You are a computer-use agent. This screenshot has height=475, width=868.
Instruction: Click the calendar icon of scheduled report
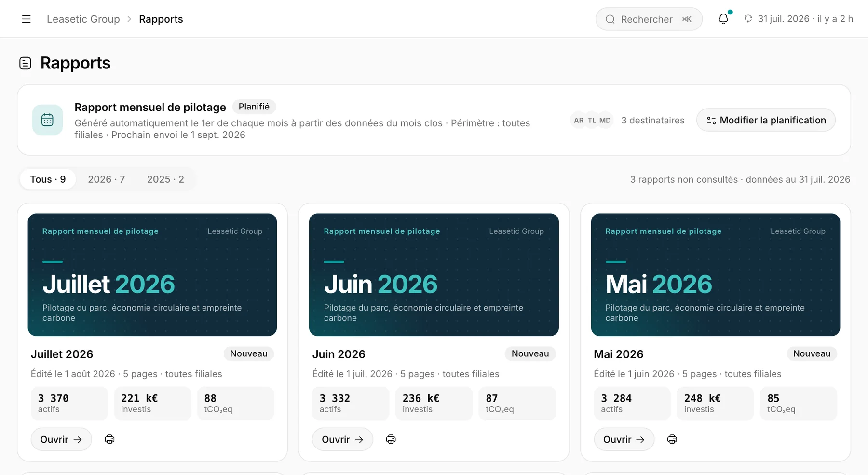tap(47, 120)
